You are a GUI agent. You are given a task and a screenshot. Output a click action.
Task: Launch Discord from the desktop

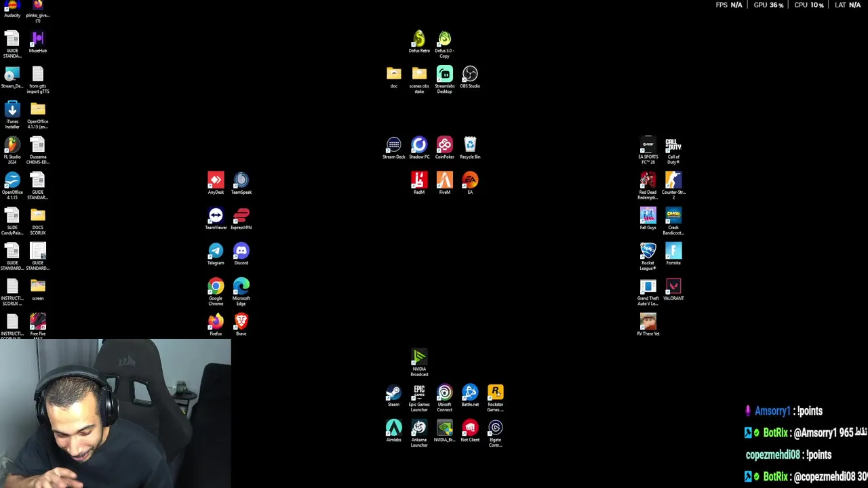click(x=241, y=254)
